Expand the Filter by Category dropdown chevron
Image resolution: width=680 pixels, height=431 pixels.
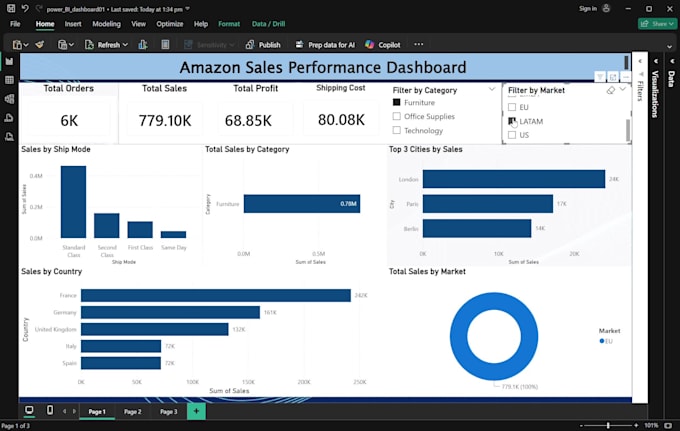coord(492,89)
